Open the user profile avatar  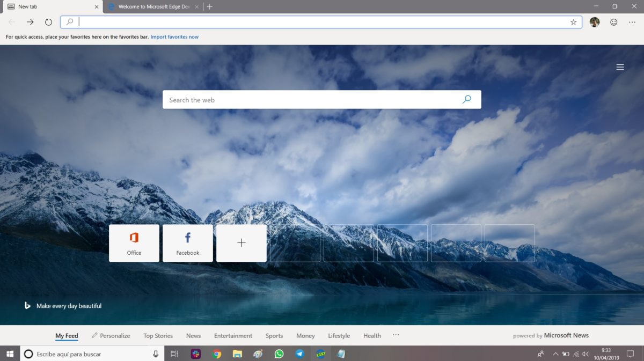click(594, 22)
